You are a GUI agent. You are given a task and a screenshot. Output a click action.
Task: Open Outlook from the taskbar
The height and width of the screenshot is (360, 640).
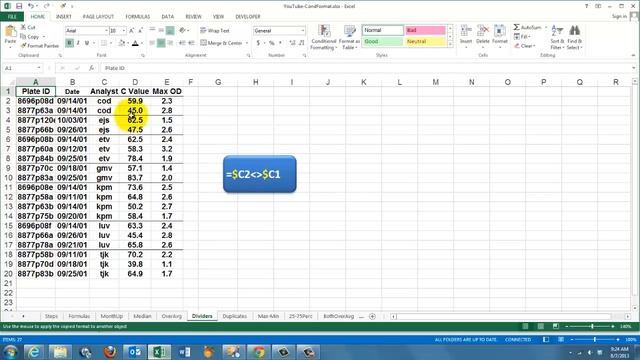click(135, 352)
